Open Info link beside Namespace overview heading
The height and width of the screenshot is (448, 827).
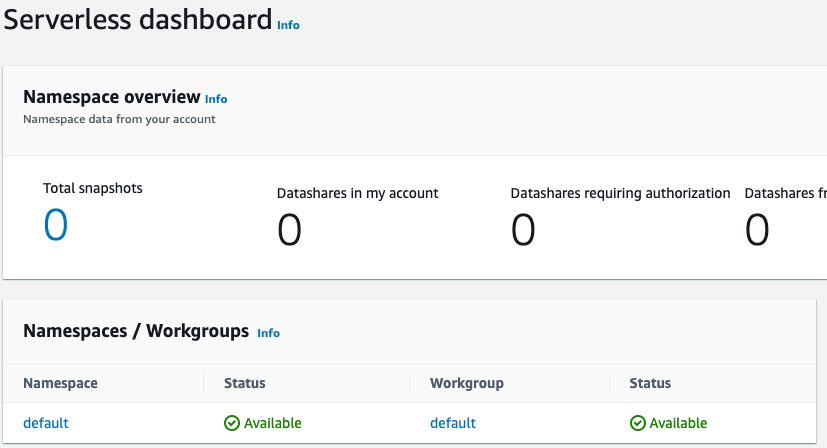pyautogui.click(x=216, y=99)
